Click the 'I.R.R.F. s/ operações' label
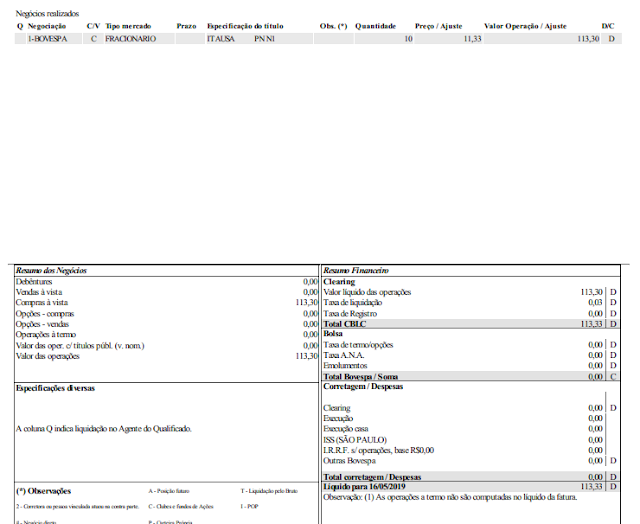The height and width of the screenshot is (524, 640). (378, 451)
